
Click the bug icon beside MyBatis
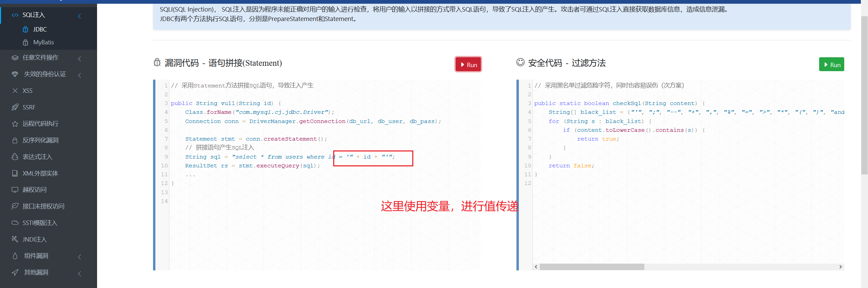25,42
